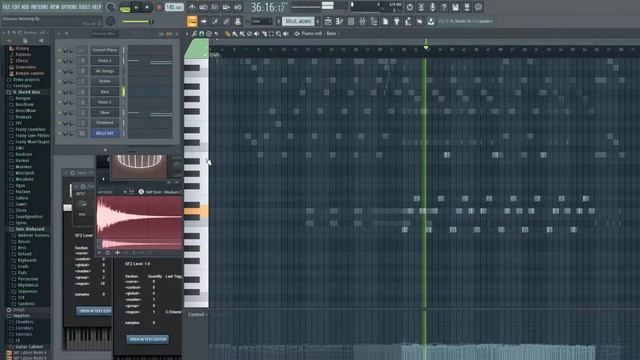Adjust the green master volume slider
This screenshot has height=360, width=640.
[138, 21]
